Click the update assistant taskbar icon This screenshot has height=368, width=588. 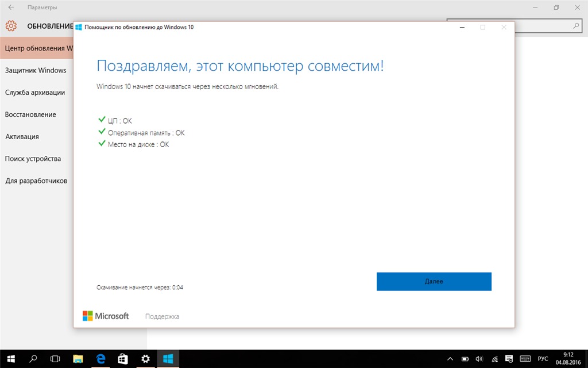[x=168, y=359]
